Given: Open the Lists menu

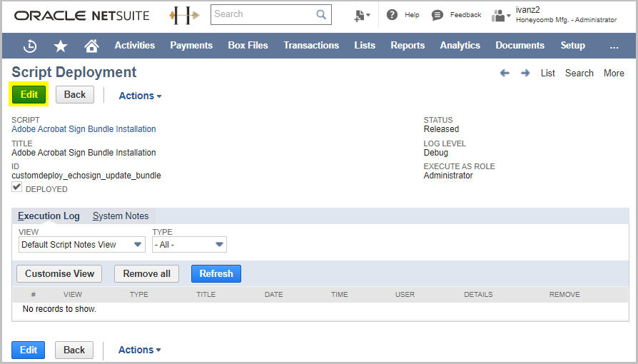Looking at the screenshot, I should [365, 45].
